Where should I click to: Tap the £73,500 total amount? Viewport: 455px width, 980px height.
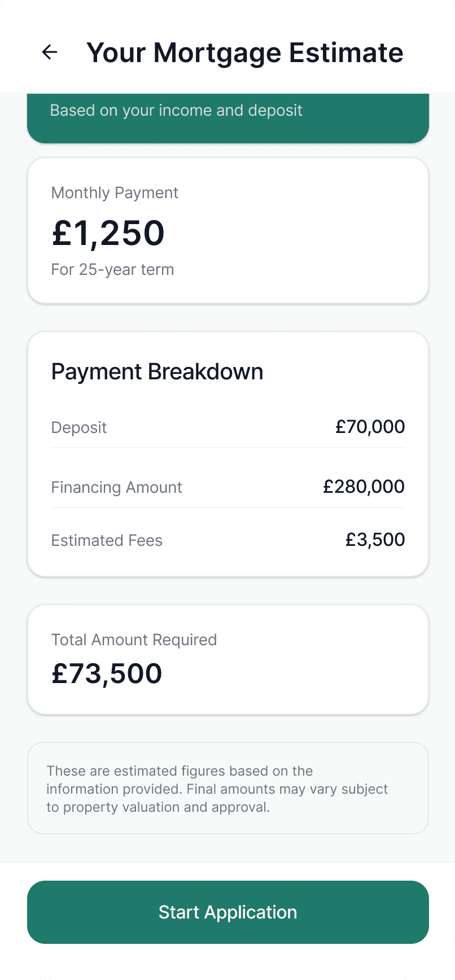[x=107, y=673]
